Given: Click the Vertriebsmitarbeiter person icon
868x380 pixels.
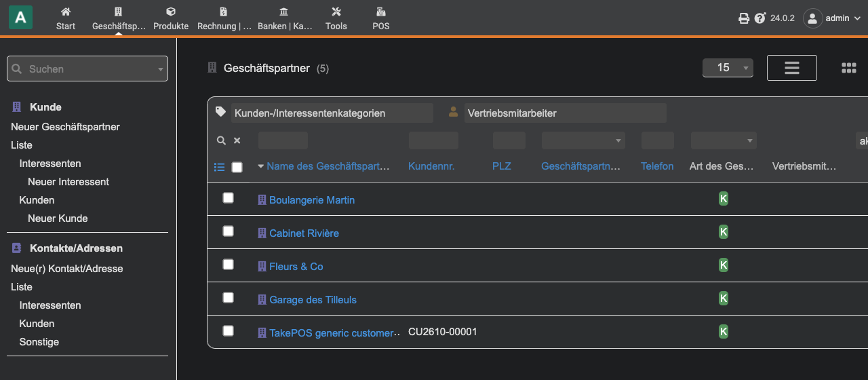Looking at the screenshot, I should click(454, 112).
